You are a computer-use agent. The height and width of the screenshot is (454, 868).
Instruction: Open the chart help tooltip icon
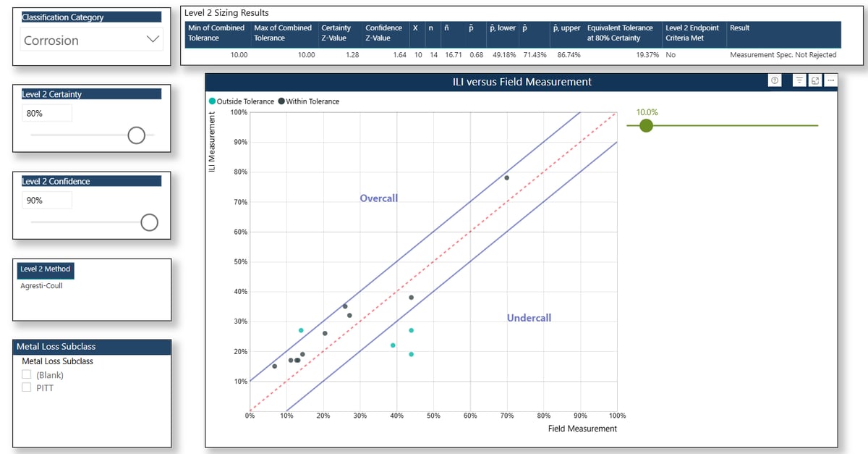(x=775, y=81)
